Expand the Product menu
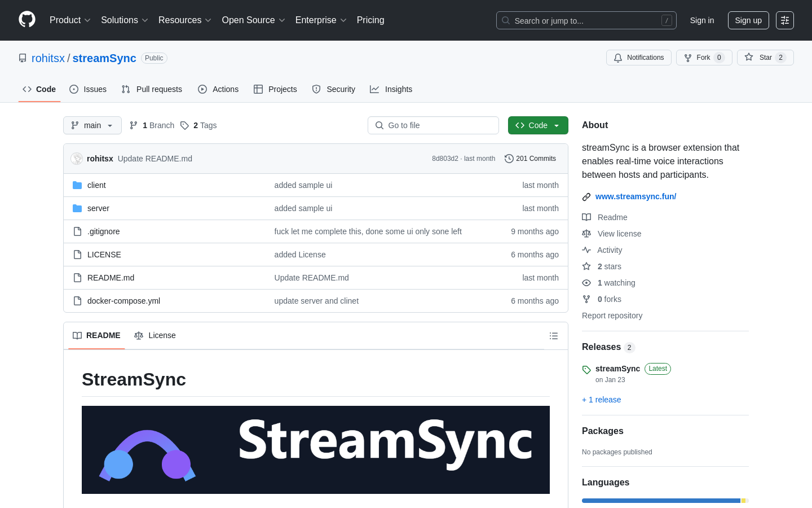The width and height of the screenshot is (812, 508). click(x=70, y=20)
